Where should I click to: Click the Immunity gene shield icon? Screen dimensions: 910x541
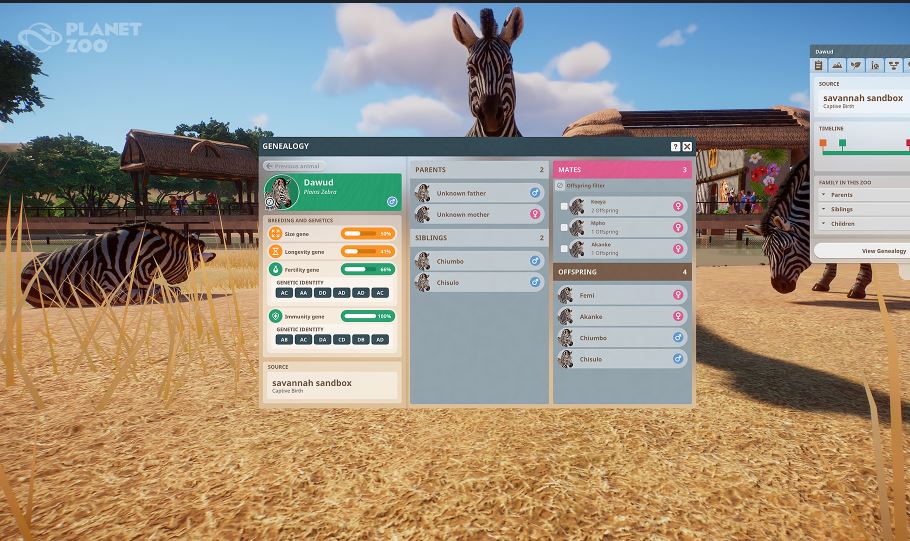point(275,316)
